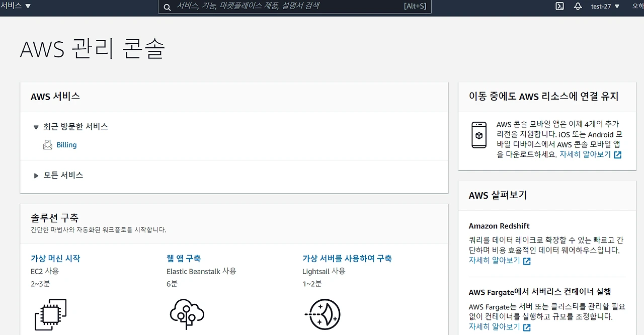Screen dimensions: 644x335
Task: Click the 1~2분 duration text
Action: coord(312,284)
